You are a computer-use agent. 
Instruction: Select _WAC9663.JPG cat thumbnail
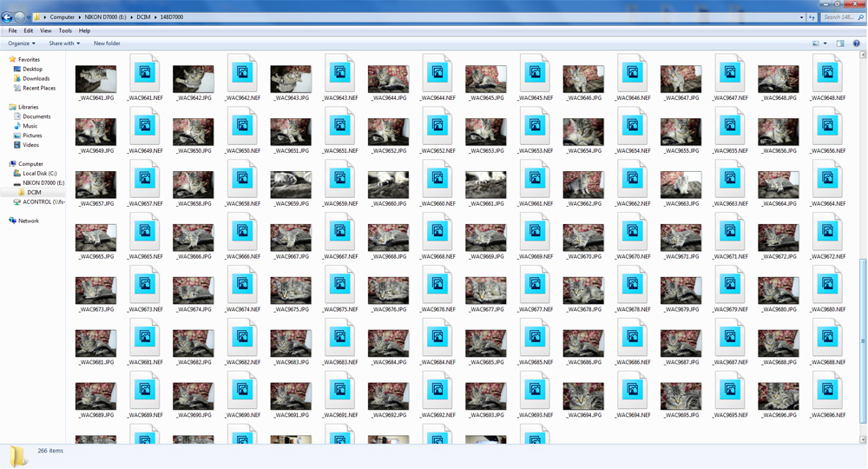point(681,184)
